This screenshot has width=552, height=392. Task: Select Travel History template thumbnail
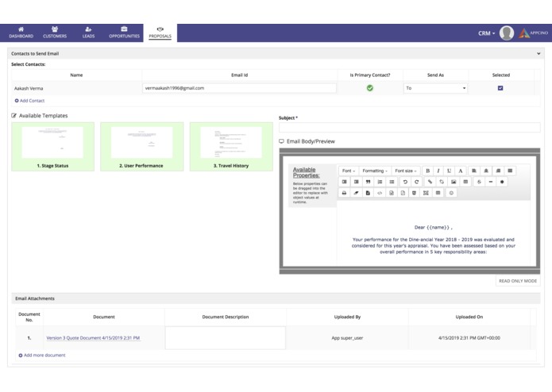pyautogui.click(x=231, y=147)
